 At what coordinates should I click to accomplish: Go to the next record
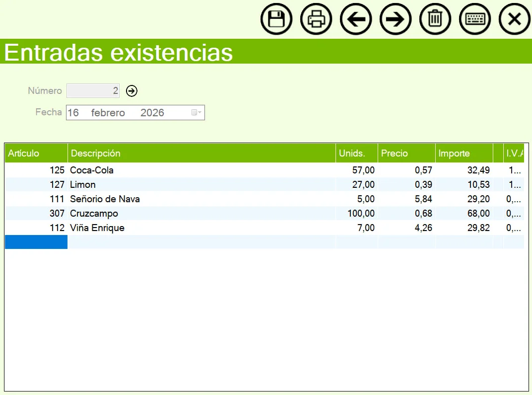point(396,19)
